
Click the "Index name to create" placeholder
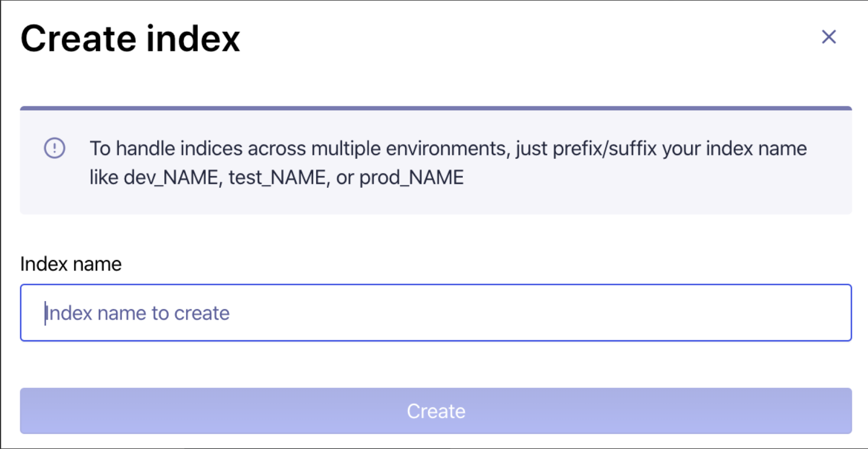pyautogui.click(x=138, y=313)
